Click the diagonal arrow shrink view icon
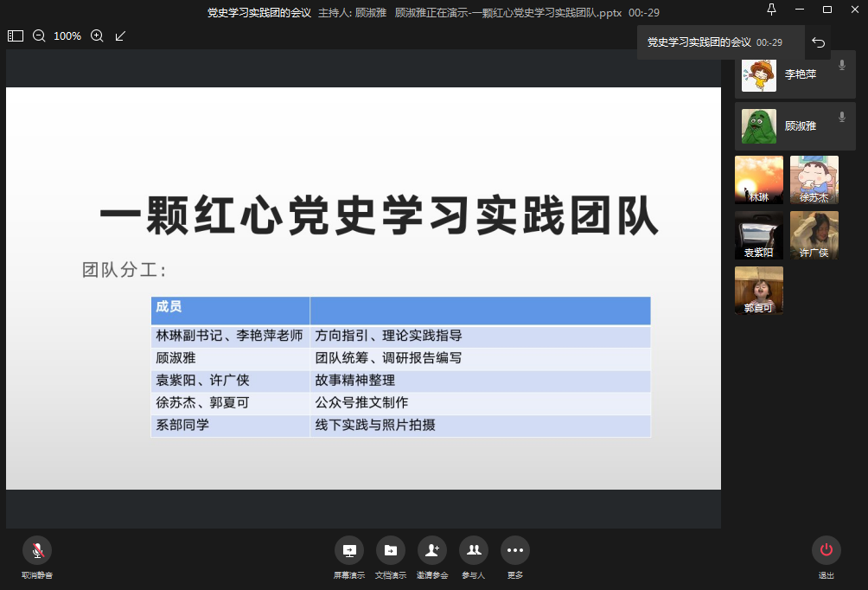 120,35
